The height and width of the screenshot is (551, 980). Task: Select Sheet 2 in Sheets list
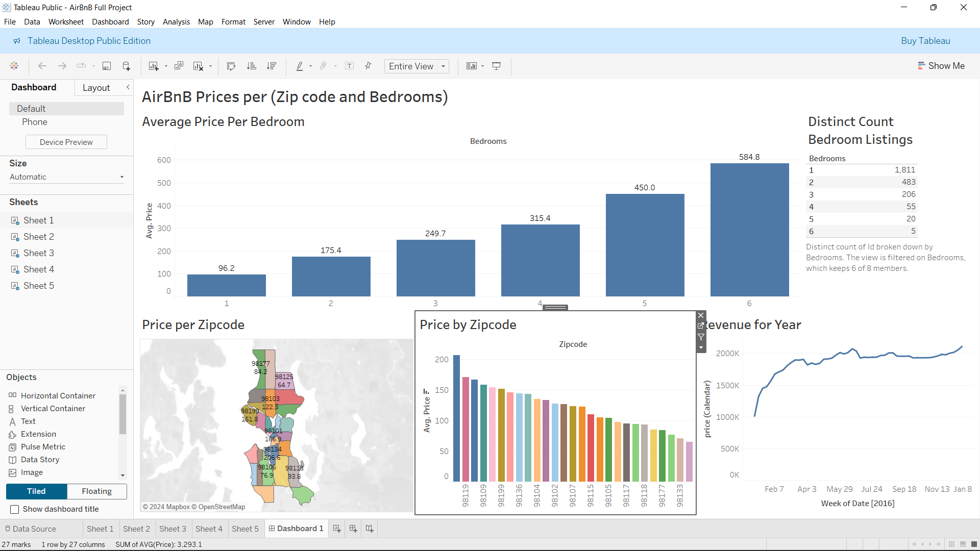(39, 237)
